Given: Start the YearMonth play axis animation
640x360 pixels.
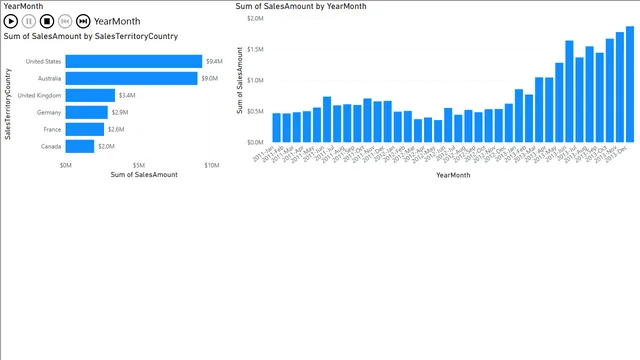Looking at the screenshot, I should pos(11,21).
